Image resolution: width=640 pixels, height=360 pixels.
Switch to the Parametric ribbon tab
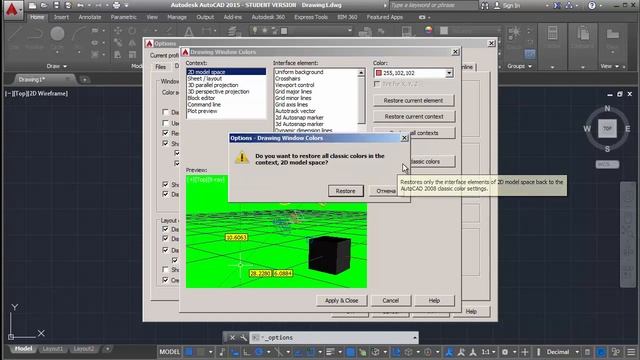point(123,17)
